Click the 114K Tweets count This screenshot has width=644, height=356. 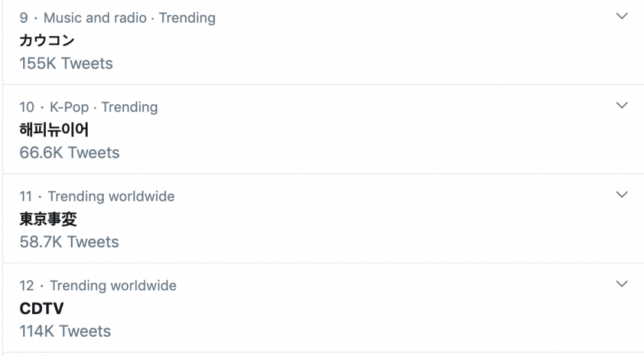point(65,331)
